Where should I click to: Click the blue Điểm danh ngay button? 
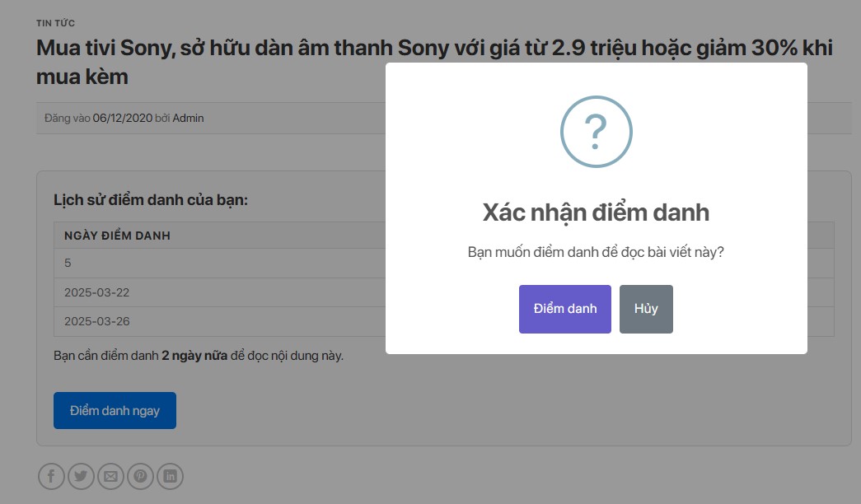(x=115, y=411)
